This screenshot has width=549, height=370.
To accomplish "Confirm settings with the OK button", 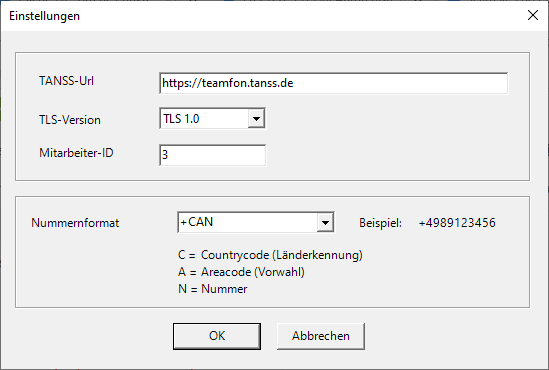I will (217, 336).
